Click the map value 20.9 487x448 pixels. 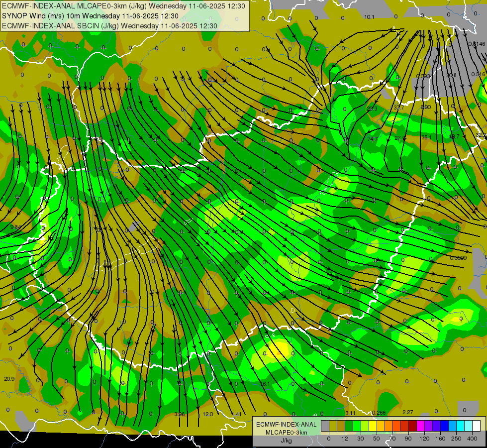(x=9, y=379)
